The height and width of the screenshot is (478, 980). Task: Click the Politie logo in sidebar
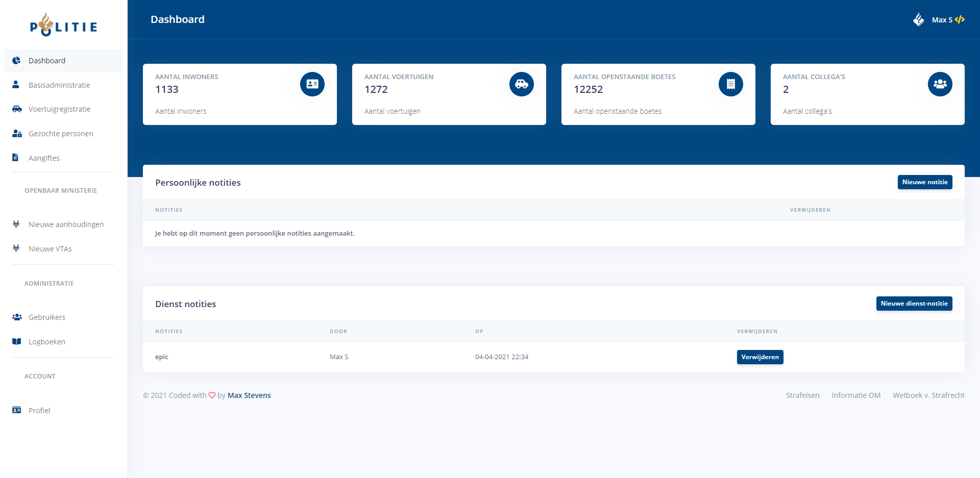pos(63,26)
